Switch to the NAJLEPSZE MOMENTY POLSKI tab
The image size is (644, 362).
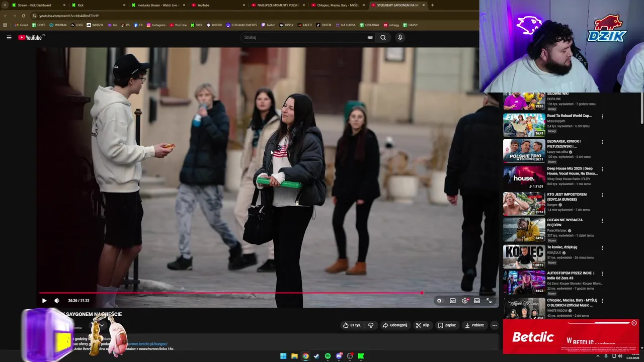[278, 5]
